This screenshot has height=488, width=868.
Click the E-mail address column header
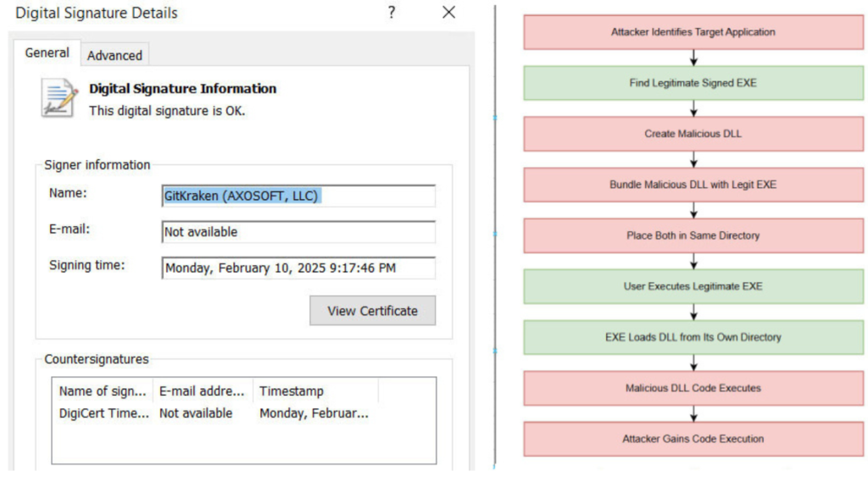click(x=203, y=391)
